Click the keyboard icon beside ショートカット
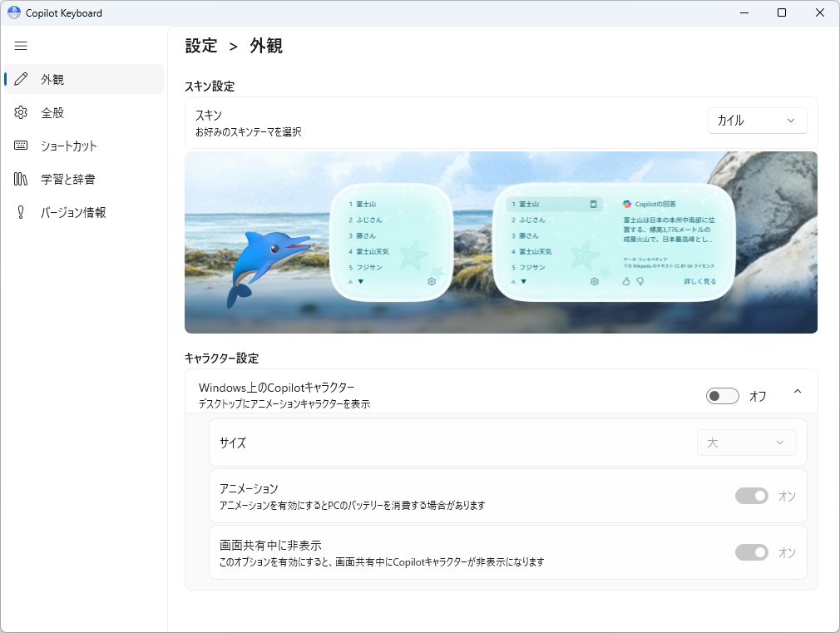The image size is (840, 633). [21, 146]
